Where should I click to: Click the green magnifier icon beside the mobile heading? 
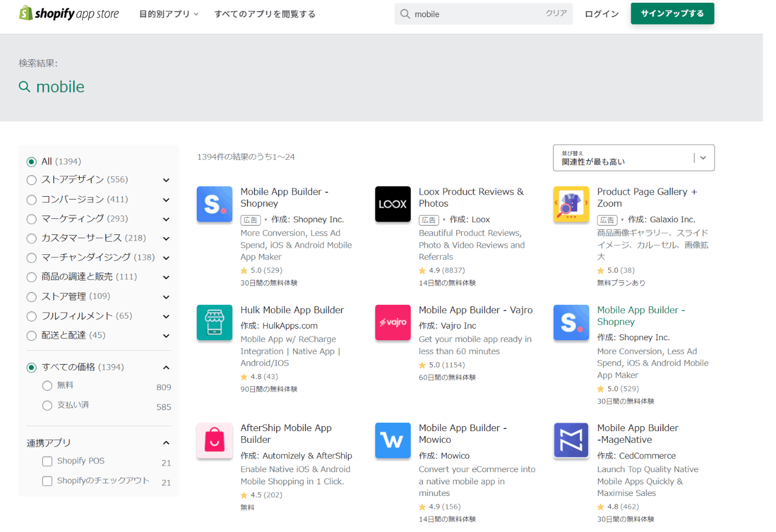[24, 86]
